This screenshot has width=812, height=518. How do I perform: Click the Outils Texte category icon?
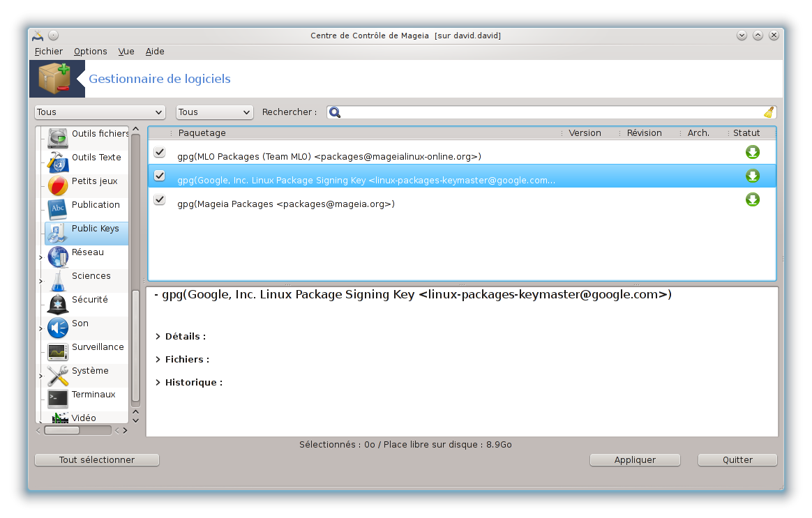(57, 162)
